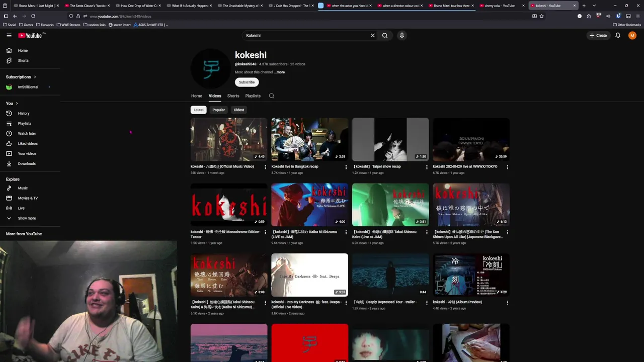644x362 pixels.
Task: Select the Oldest sort chip
Action: (239, 110)
